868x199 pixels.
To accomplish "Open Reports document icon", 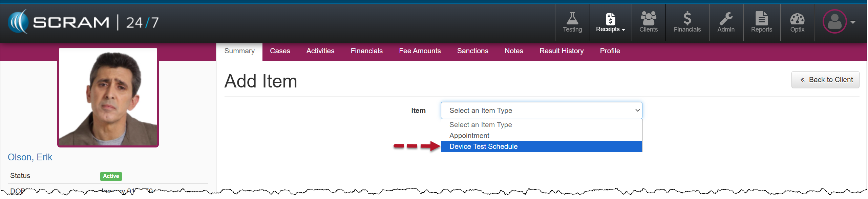I will 761,19.
